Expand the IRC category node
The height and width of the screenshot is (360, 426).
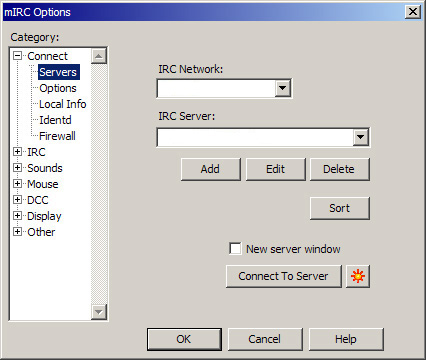click(x=17, y=152)
